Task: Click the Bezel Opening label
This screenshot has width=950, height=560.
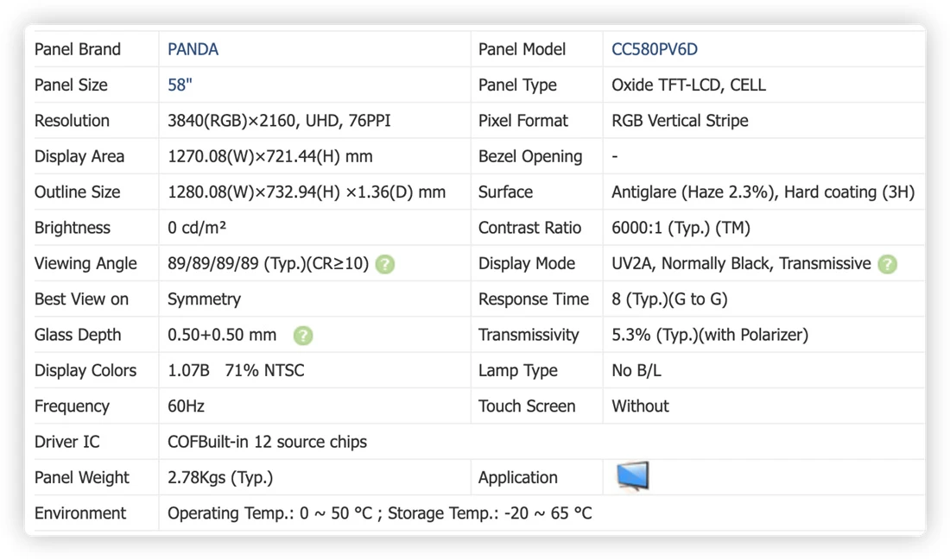Action: click(530, 156)
